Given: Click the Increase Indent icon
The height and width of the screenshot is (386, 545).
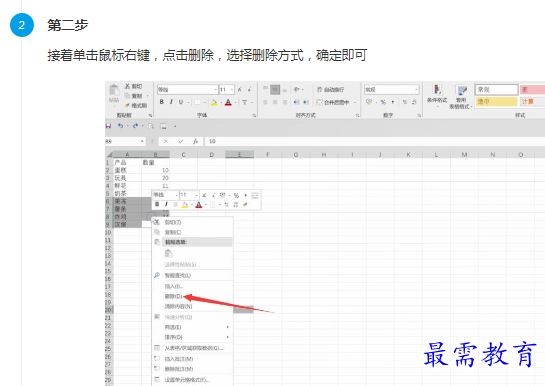Looking at the screenshot, I should click(306, 102).
